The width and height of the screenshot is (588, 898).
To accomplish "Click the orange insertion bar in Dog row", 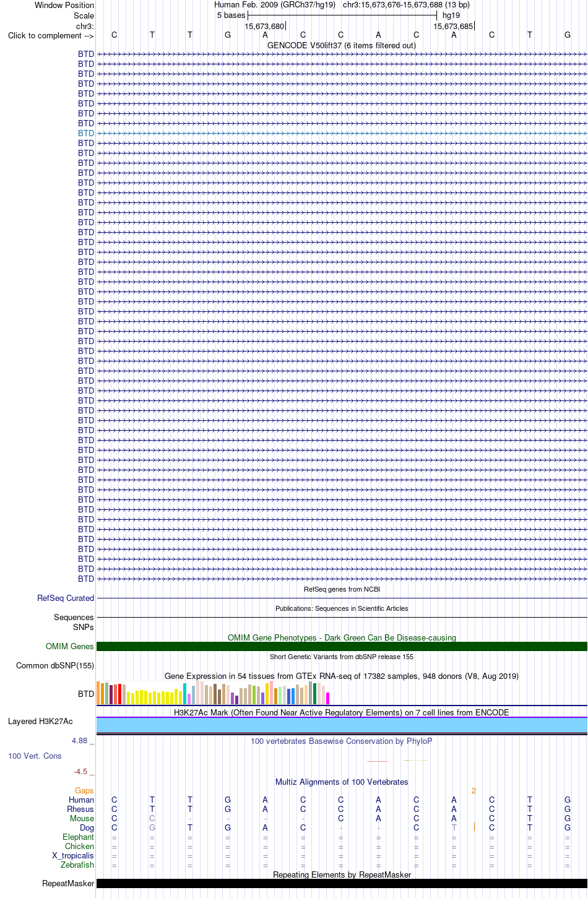I will click(x=474, y=827).
